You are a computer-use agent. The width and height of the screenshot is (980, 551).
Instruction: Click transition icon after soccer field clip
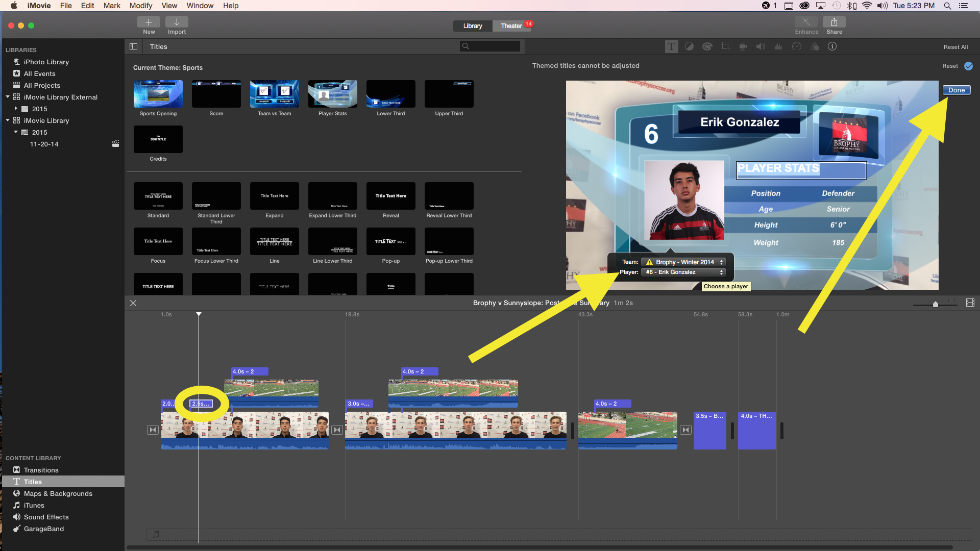685,430
